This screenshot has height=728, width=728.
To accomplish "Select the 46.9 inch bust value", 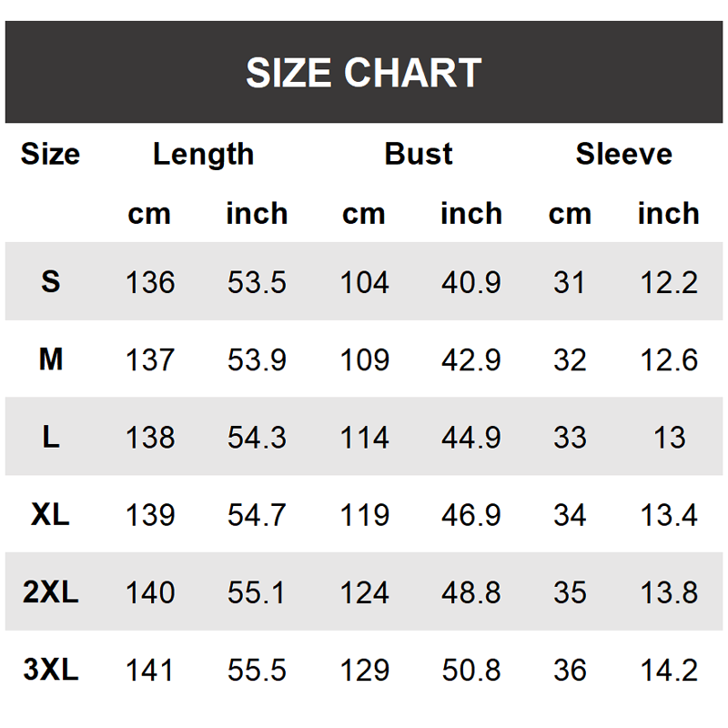I will (470, 515).
